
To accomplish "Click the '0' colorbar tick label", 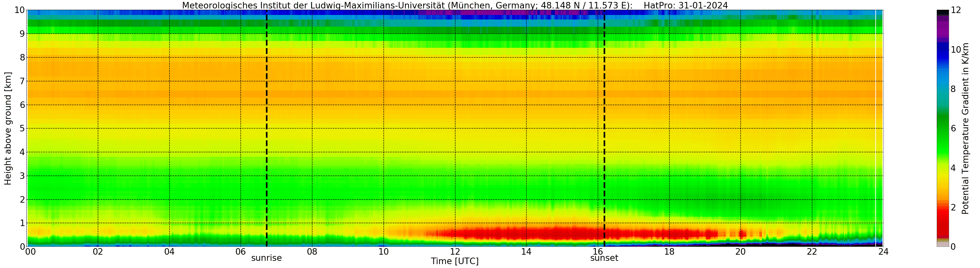I will pyautogui.click(x=953, y=247).
